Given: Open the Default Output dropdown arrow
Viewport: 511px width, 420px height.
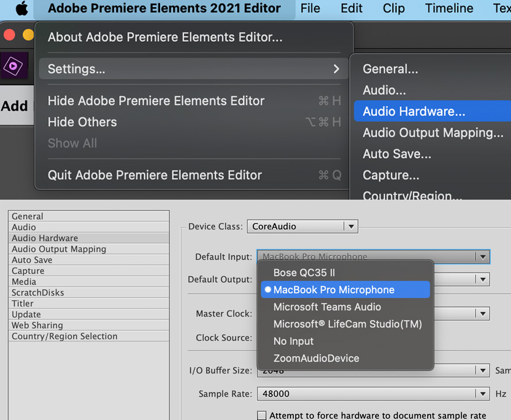Looking at the screenshot, I should [x=483, y=279].
